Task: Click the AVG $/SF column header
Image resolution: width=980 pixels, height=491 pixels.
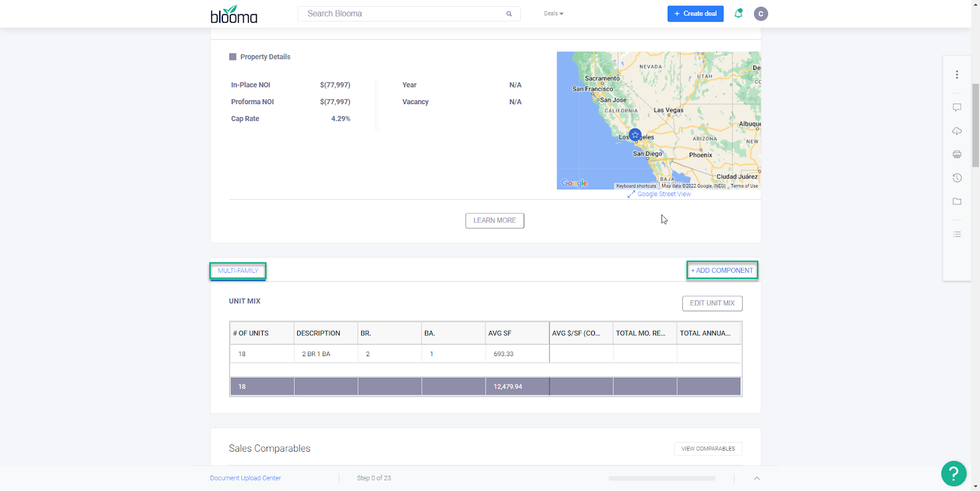Action: click(581, 333)
